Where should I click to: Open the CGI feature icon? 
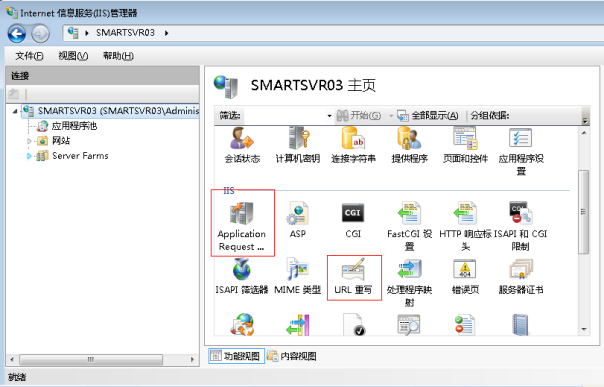pos(353,219)
